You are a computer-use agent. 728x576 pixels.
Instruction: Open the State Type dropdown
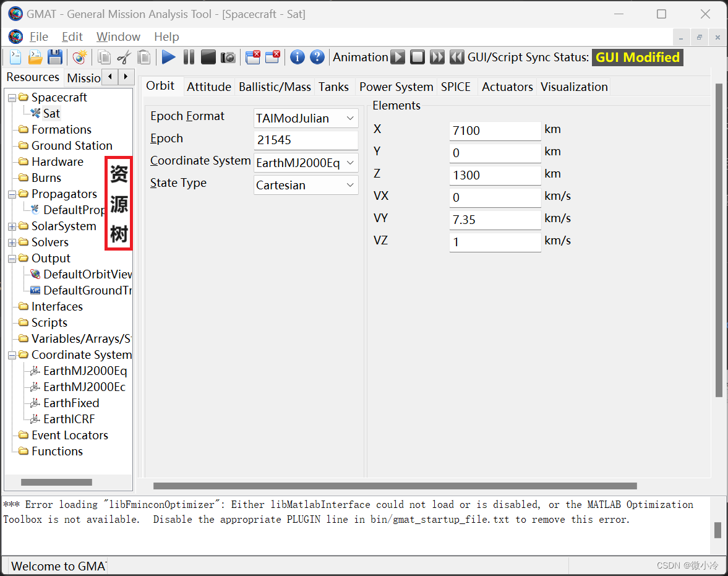(306, 186)
